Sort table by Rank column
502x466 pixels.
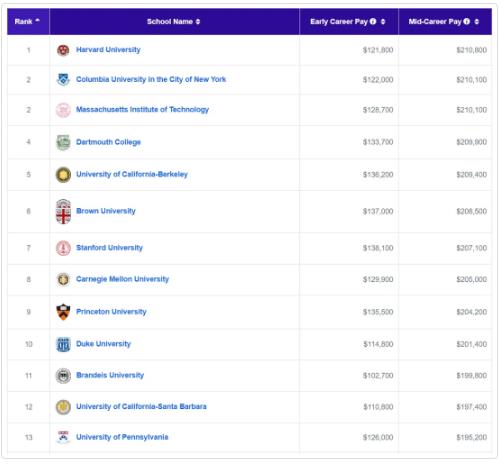(28, 22)
